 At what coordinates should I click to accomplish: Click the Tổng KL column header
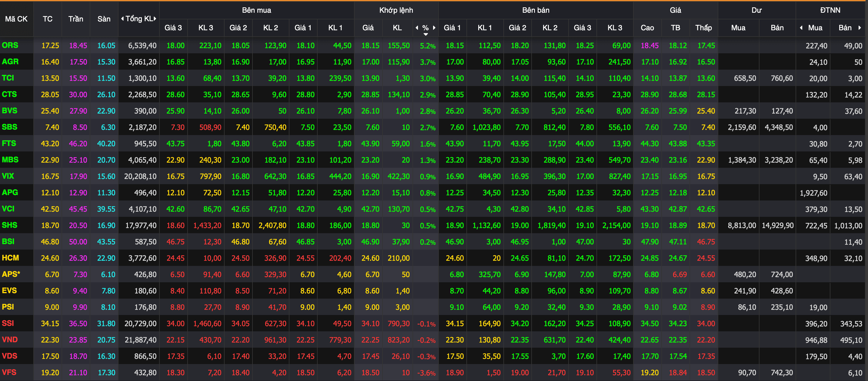pyautogui.click(x=139, y=19)
